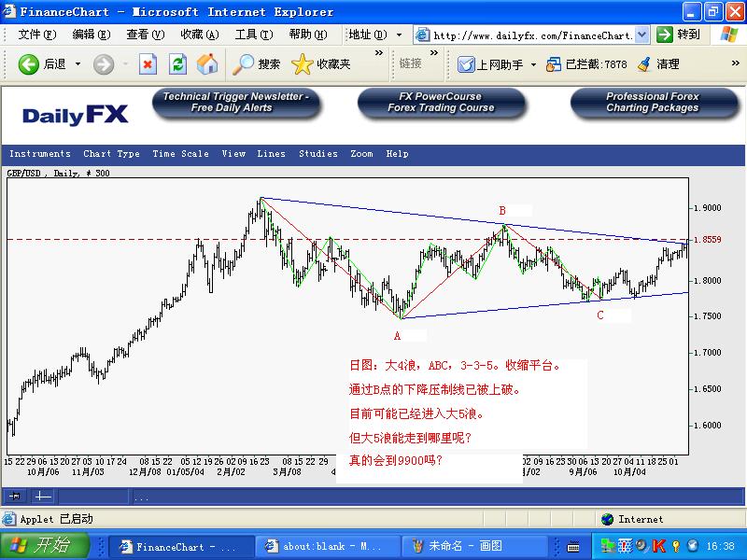Click the 1.9000 price axis label
747x560 pixels.
pyautogui.click(x=708, y=208)
